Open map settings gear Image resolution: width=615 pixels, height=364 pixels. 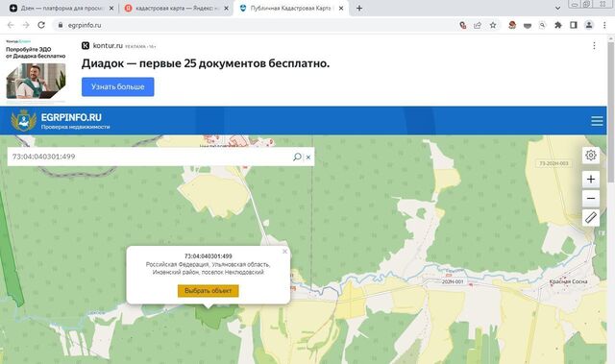591,156
